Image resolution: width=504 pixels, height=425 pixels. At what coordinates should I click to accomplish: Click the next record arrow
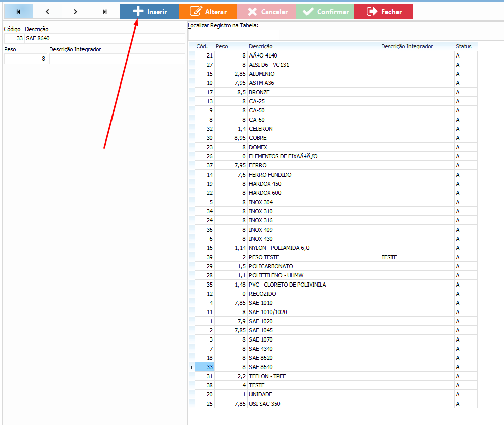pos(76,11)
